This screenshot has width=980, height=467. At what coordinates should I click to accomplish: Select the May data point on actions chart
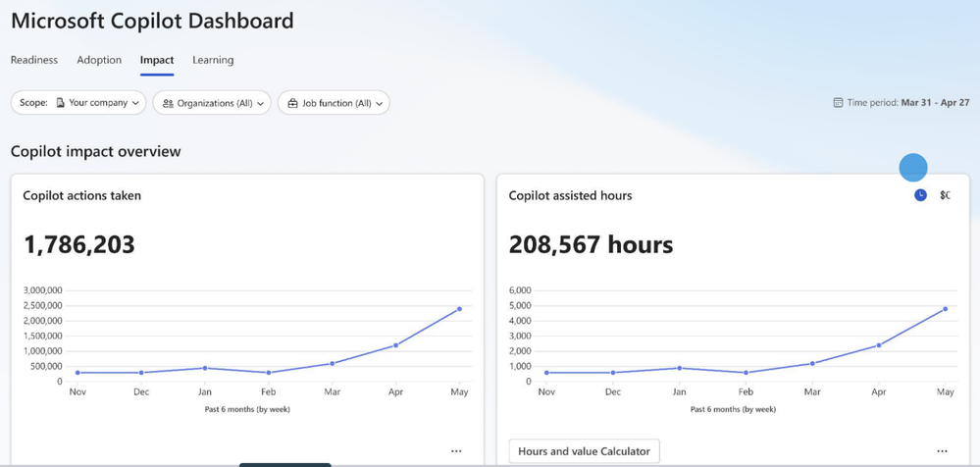pos(459,309)
